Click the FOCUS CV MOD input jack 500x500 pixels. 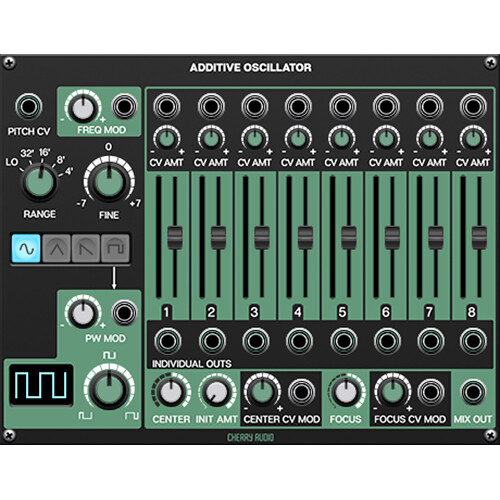[x=431, y=392]
